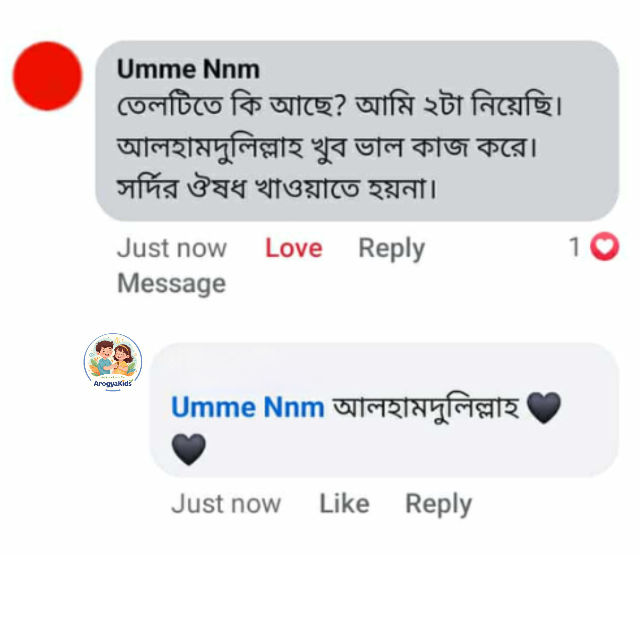Viewport: 644px width, 644px height.
Task: Select the first comment's gray text bubble
Action: click(357, 131)
